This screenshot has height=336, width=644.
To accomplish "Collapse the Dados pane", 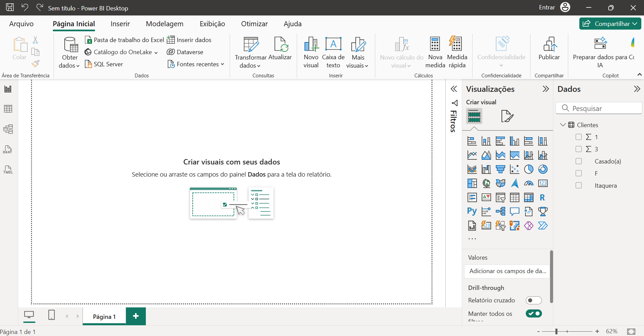I will click(x=637, y=89).
